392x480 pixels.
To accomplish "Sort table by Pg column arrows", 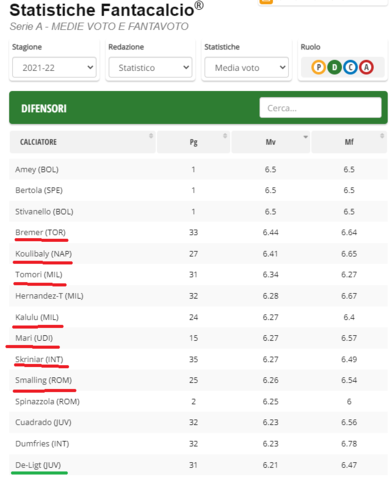I will [x=225, y=136].
